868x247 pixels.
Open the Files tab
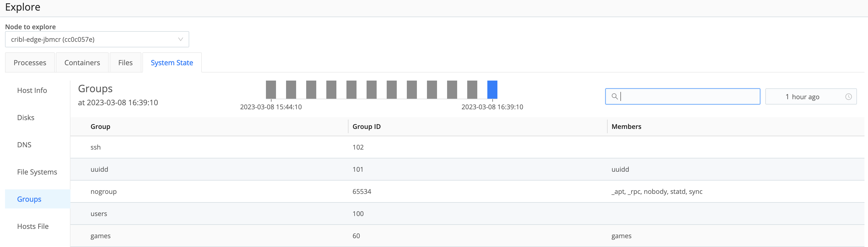click(125, 62)
